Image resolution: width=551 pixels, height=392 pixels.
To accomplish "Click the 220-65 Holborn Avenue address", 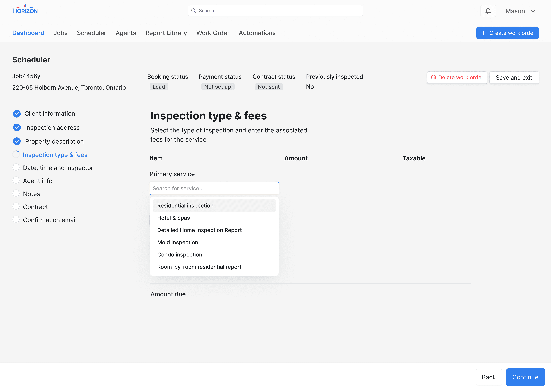I will point(69,88).
